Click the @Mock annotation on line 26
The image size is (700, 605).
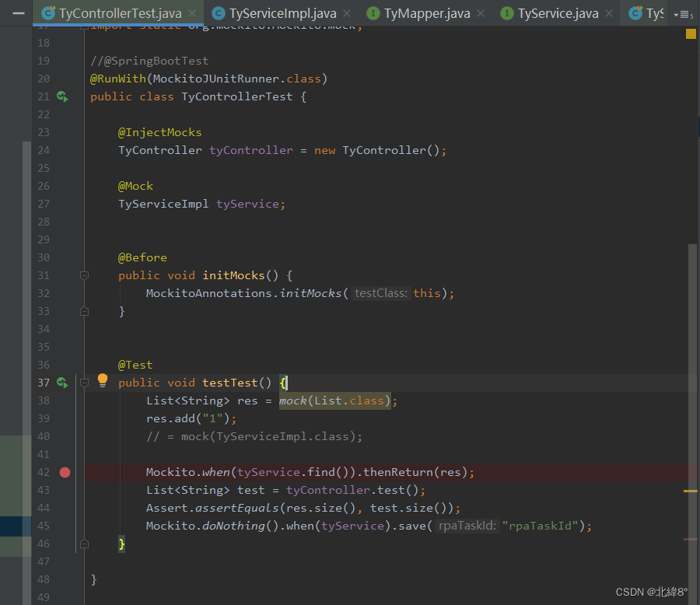[x=135, y=186]
